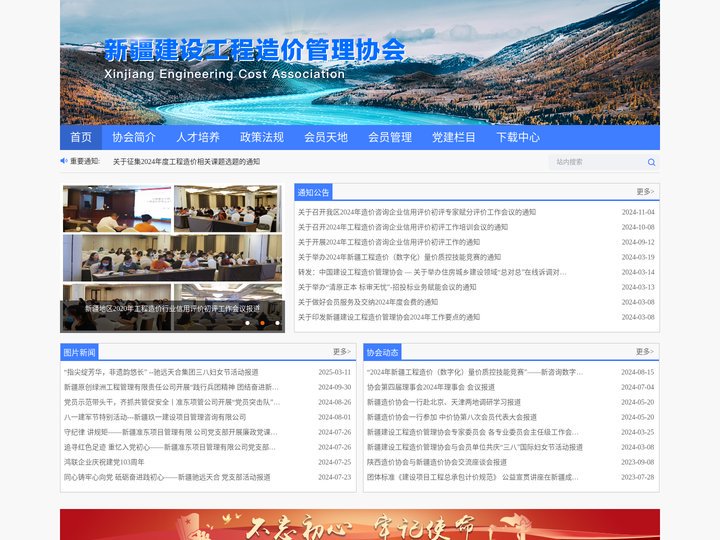Open 会员天地 navigation item
Viewport: 720px width, 540px height.
coord(326,137)
